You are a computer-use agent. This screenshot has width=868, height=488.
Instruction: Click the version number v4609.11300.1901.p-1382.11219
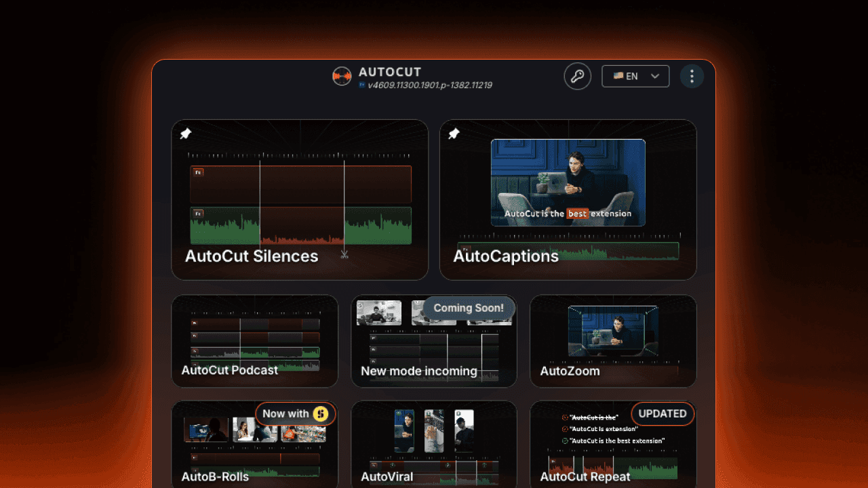pos(430,85)
